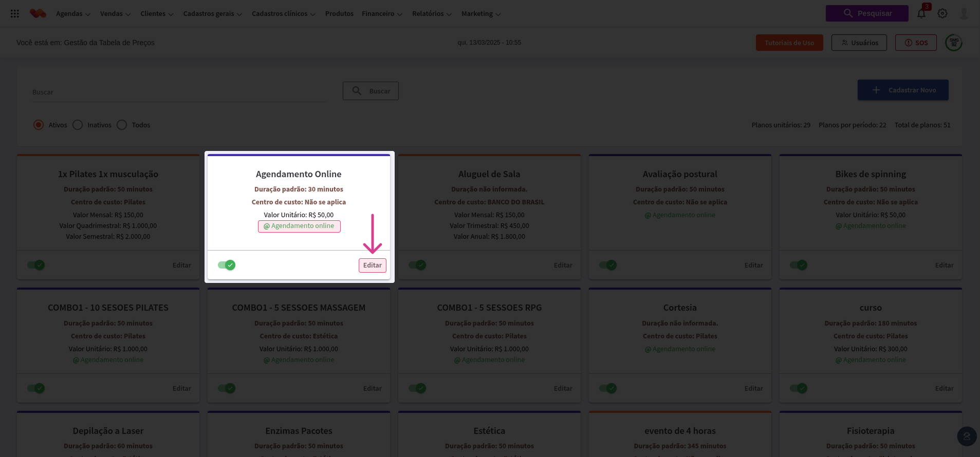Click the Buscar search button
980x457 pixels.
[x=371, y=91]
